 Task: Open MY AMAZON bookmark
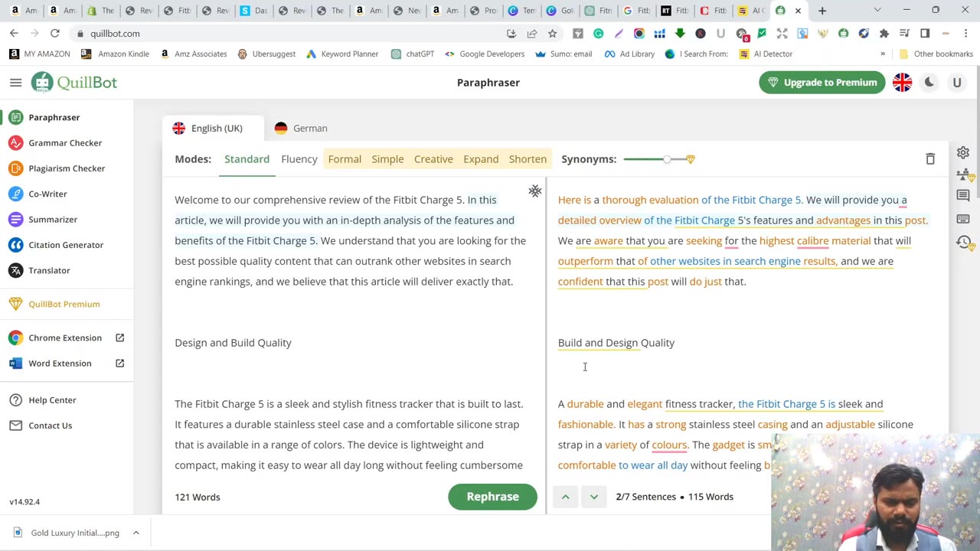click(40, 54)
